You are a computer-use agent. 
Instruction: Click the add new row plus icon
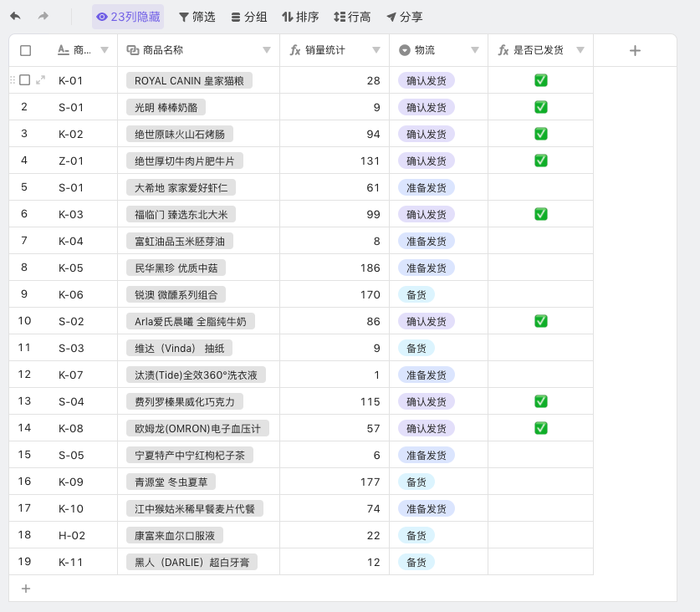point(25,589)
